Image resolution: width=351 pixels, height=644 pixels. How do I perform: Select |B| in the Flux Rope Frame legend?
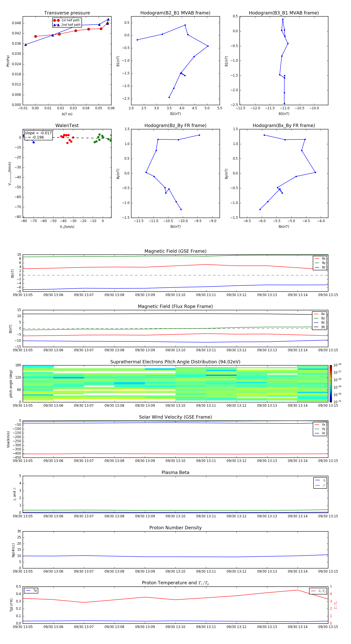(x=320, y=327)
